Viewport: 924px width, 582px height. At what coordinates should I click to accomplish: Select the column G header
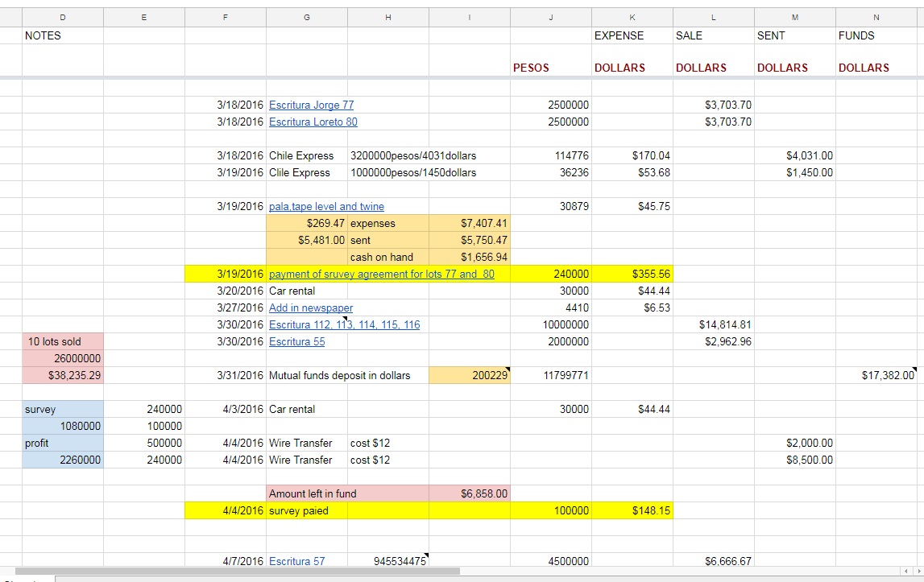tap(307, 17)
